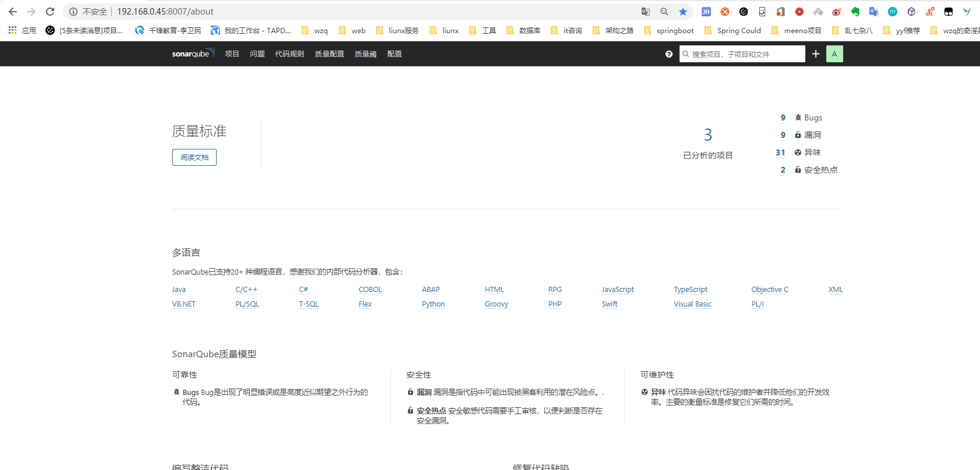Bookmark this page with the star icon
Image resolution: width=980 pixels, height=470 pixels.
[683, 12]
